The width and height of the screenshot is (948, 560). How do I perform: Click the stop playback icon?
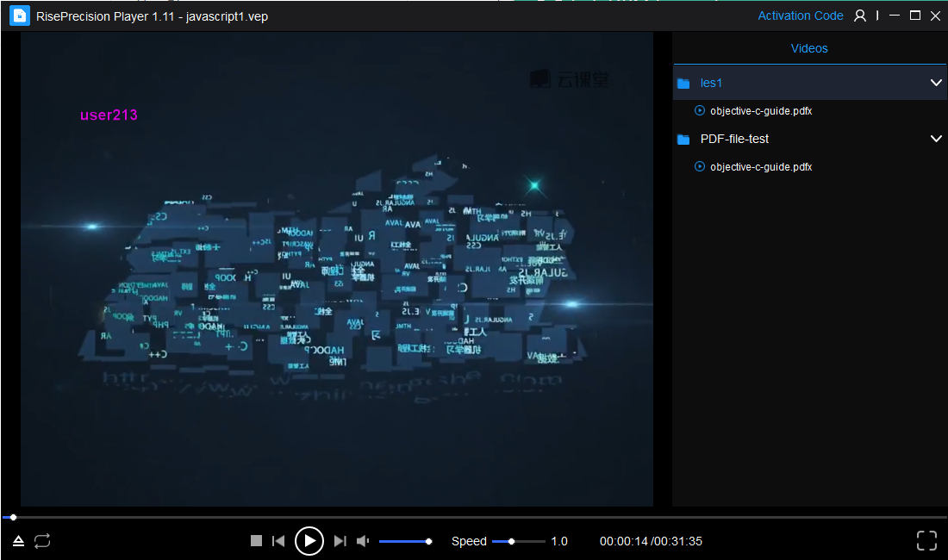coord(256,540)
